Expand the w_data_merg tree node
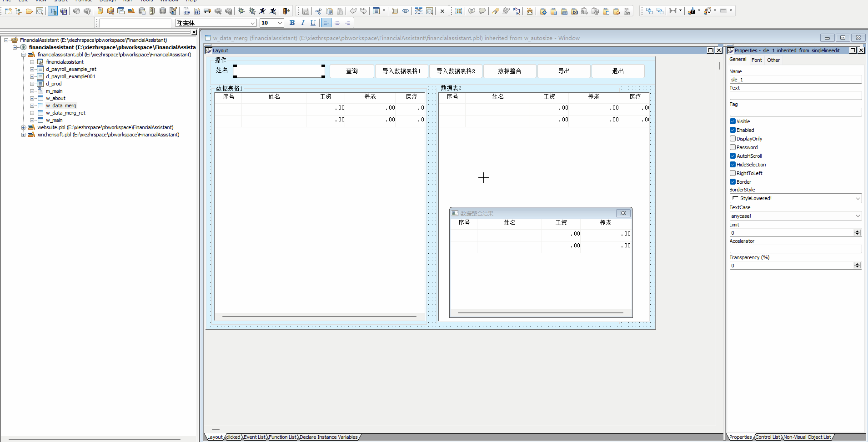The height and width of the screenshot is (442, 868). 32,105
